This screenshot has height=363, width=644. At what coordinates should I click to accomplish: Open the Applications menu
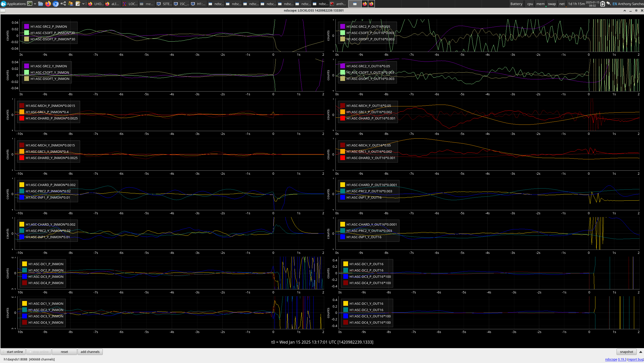click(x=13, y=4)
